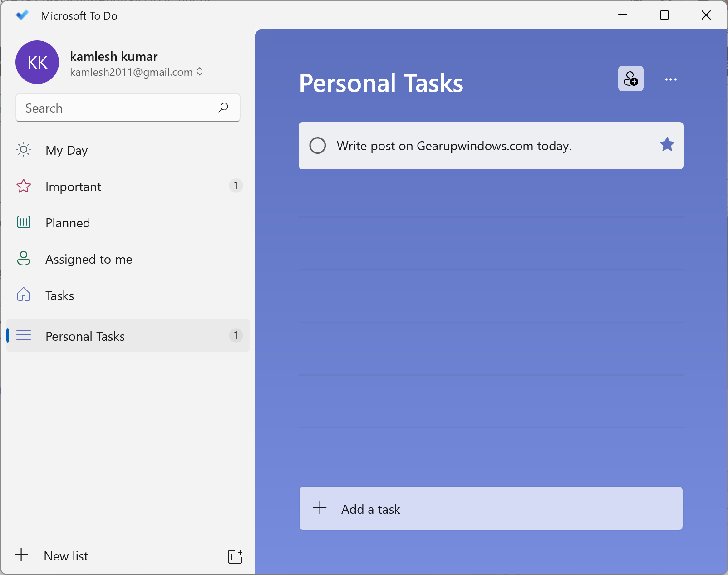
Task: Click the kamlesh kumar account name
Action: point(114,56)
